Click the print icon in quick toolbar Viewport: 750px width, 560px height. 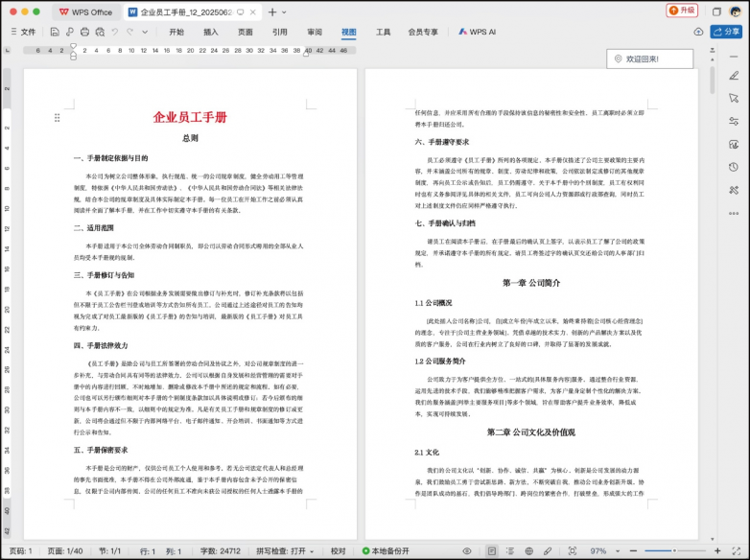click(x=84, y=32)
